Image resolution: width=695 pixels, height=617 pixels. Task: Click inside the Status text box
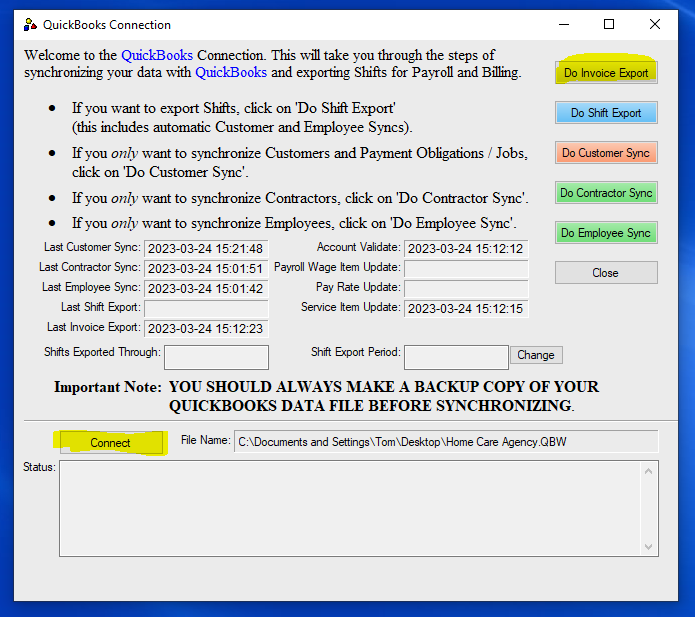click(x=350, y=508)
